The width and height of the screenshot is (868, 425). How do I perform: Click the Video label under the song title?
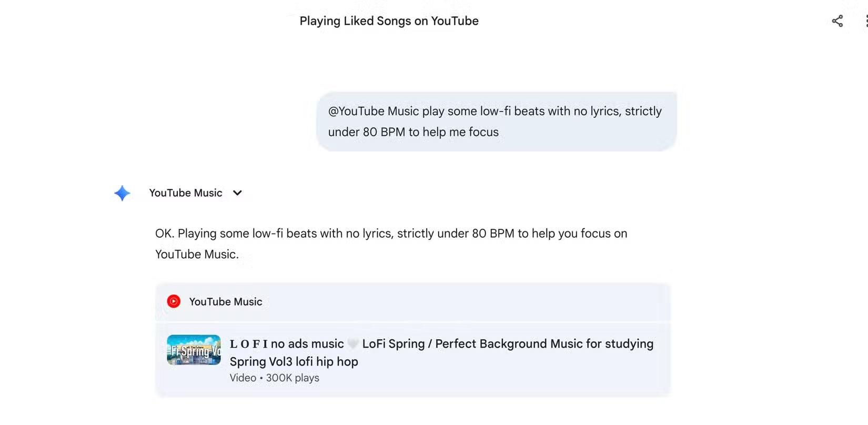[243, 378]
